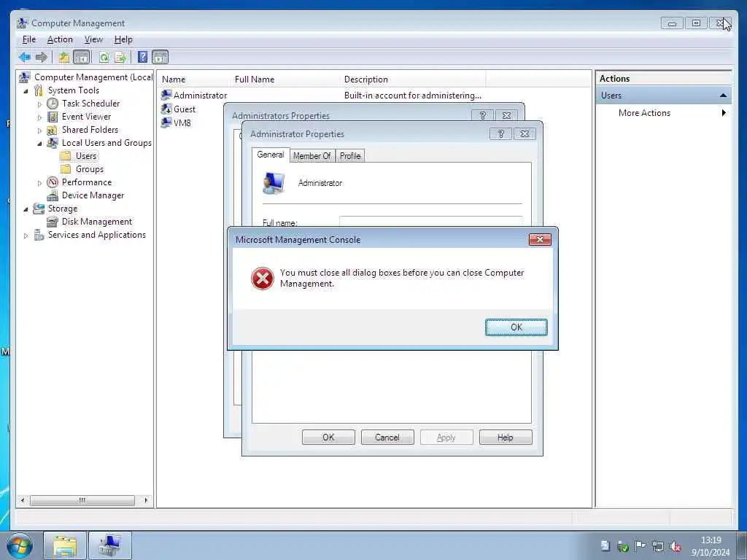This screenshot has width=747, height=560.
Task: Open the View menu
Action: click(93, 39)
